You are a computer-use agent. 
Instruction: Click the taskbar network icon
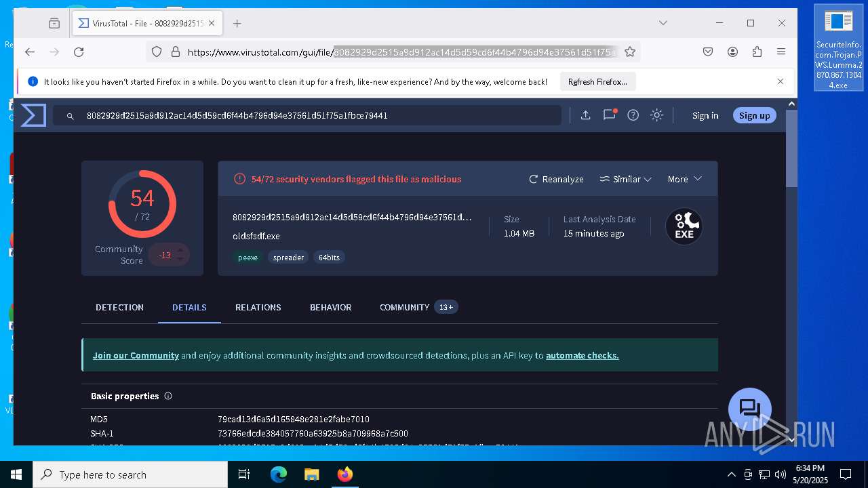click(764, 474)
